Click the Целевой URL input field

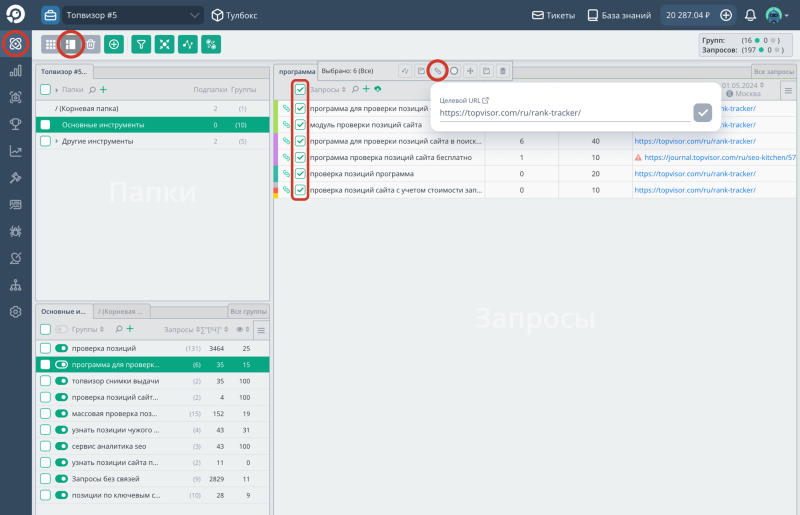pos(565,113)
